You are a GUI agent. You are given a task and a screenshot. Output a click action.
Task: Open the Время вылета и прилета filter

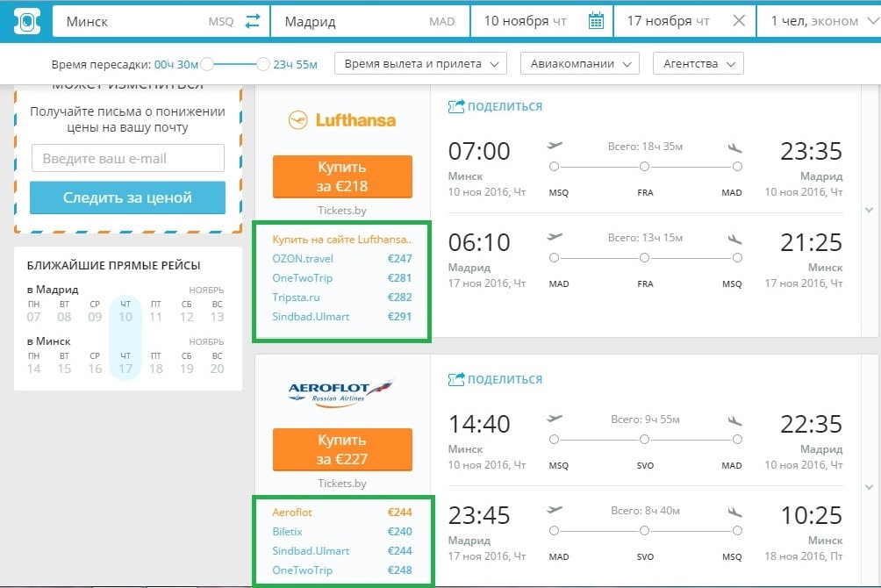pyautogui.click(x=421, y=63)
